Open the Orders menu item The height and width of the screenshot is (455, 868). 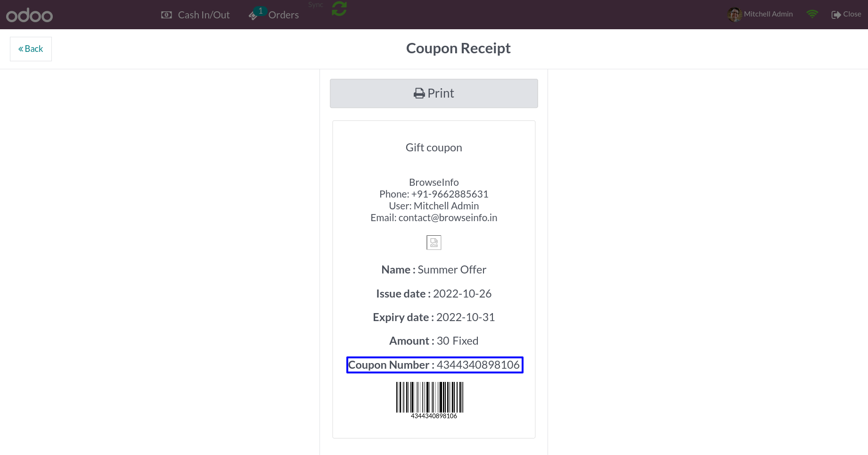(274, 15)
